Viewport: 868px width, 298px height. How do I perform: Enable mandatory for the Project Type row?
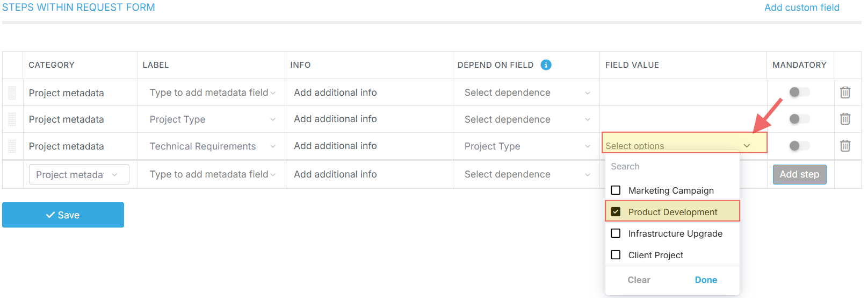(x=799, y=119)
